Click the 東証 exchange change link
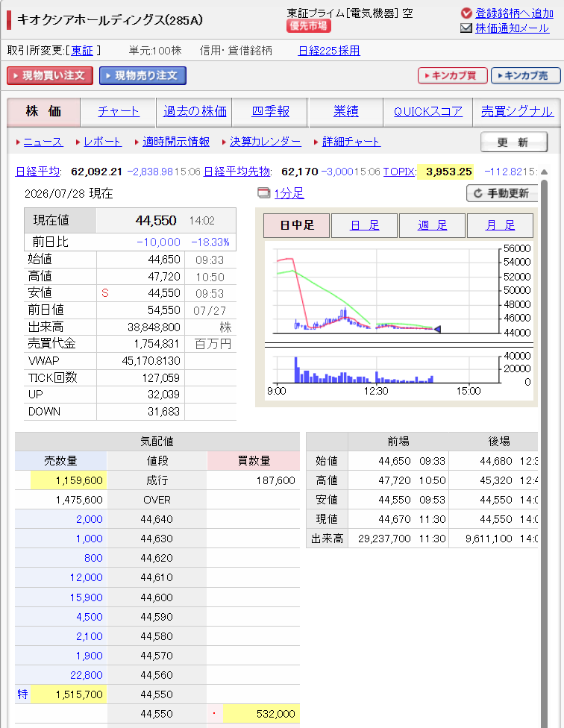The height and width of the screenshot is (728, 564). coord(82,51)
